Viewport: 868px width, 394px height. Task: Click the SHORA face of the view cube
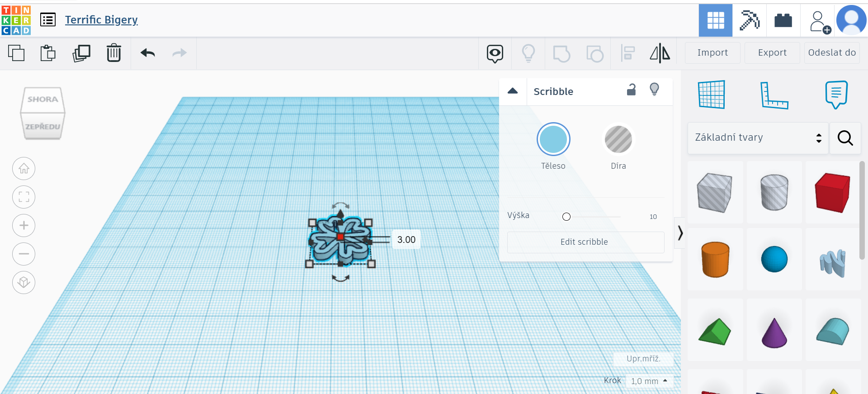[x=42, y=99]
